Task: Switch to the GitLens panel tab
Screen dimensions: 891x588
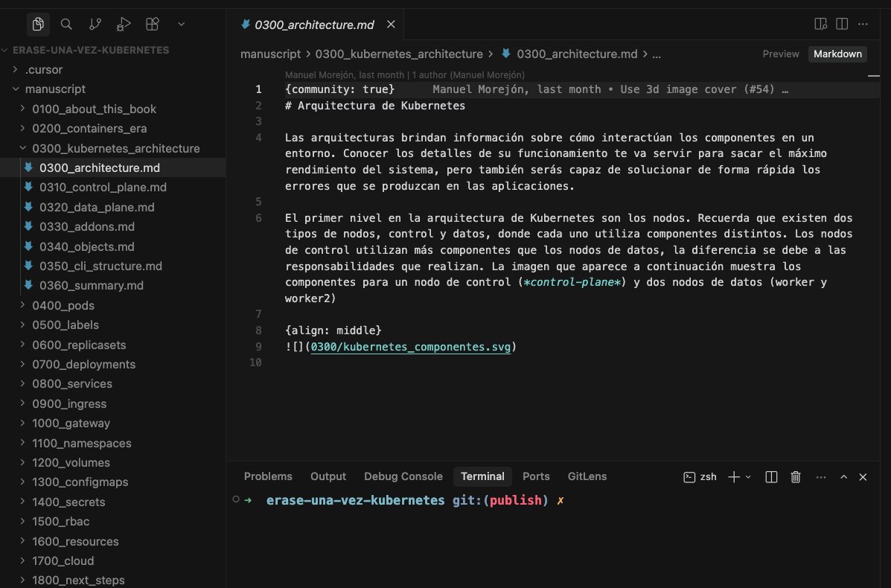Action: (587, 476)
